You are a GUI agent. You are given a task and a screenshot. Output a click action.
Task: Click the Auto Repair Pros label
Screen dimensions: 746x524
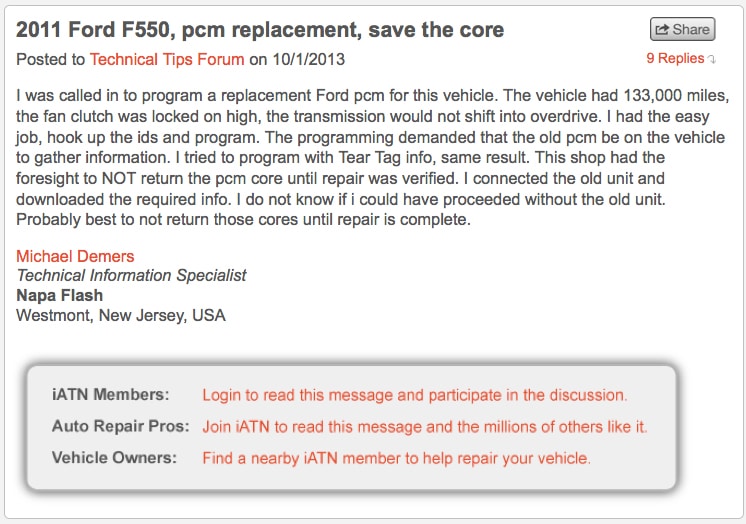pyautogui.click(x=120, y=426)
